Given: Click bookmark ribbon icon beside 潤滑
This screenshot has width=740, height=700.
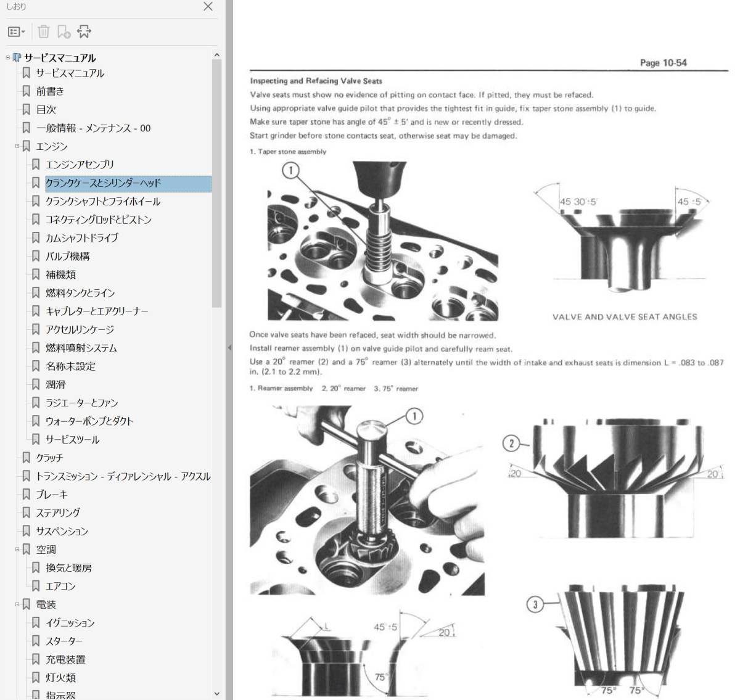Looking at the screenshot, I should click(x=36, y=384).
